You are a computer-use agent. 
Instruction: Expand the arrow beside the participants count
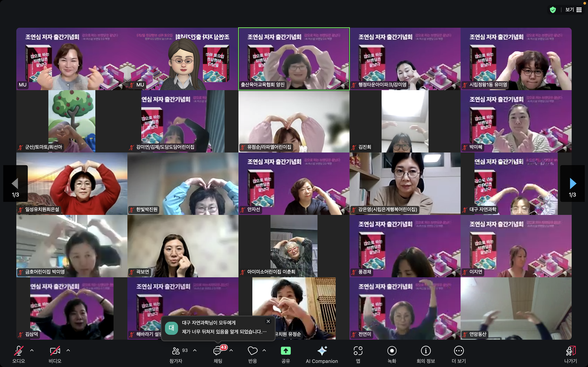pos(195,350)
